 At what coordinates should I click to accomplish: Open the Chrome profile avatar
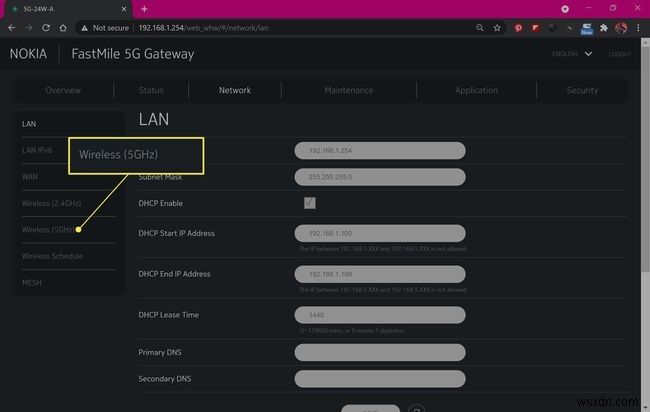[x=621, y=28]
